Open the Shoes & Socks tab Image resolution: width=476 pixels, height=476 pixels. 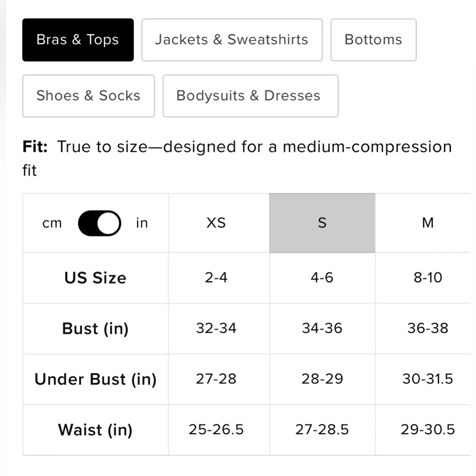coord(89,96)
